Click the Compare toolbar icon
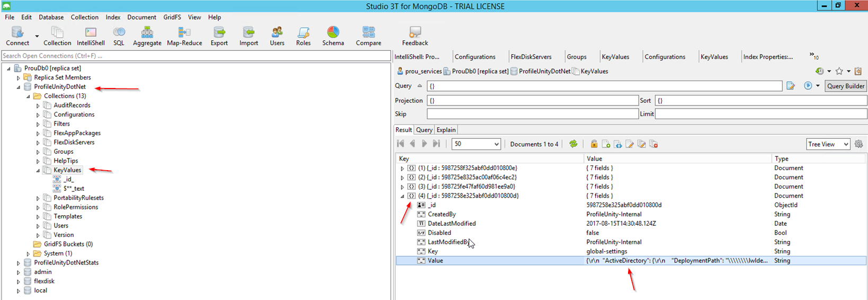Viewport: 868px width, 300px height. point(368,36)
